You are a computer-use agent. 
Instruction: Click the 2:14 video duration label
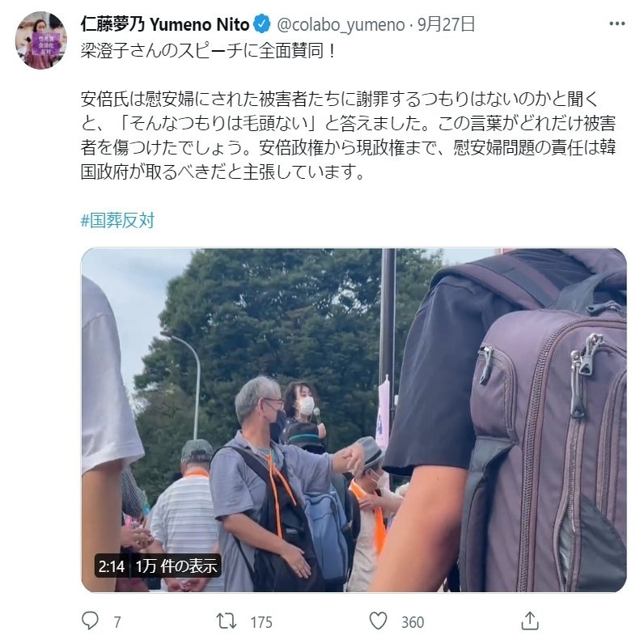pos(112,566)
